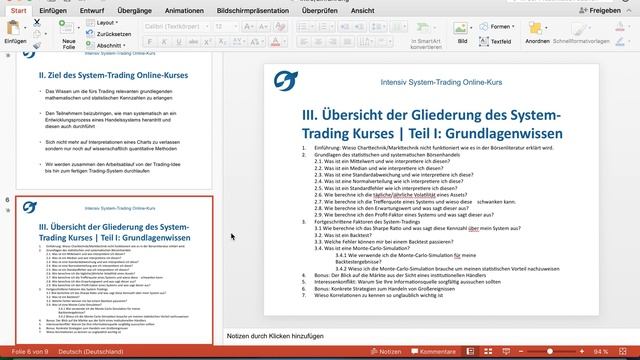Image resolution: width=640 pixels, height=360 pixels.
Task: Click the shape outline pen icon
Action: pos(620,41)
